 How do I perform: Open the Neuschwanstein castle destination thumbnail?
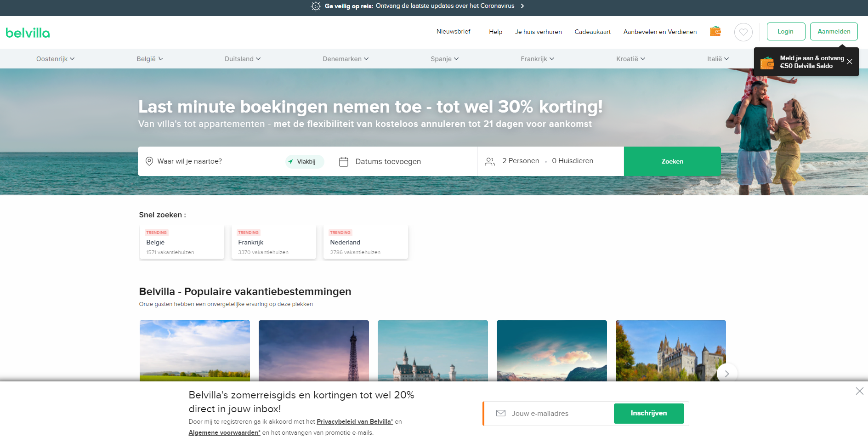click(433, 351)
